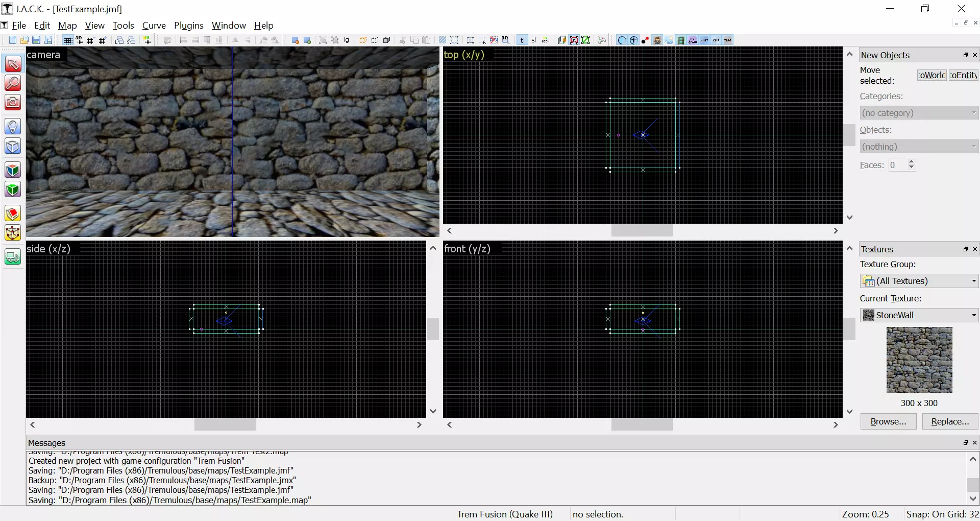Screen dimensions: 980x521
Task: Toggle the HINT brush visibility button
Action: coord(704,40)
